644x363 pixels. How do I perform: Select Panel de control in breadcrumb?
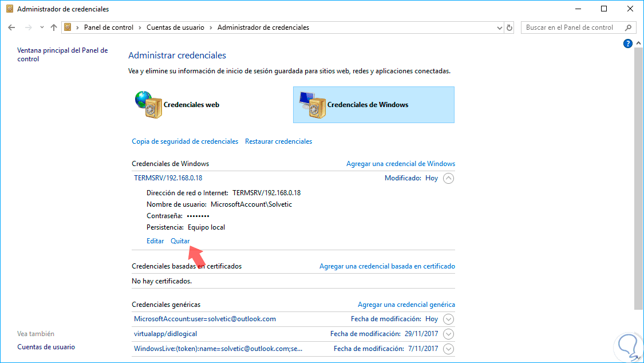click(x=108, y=27)
